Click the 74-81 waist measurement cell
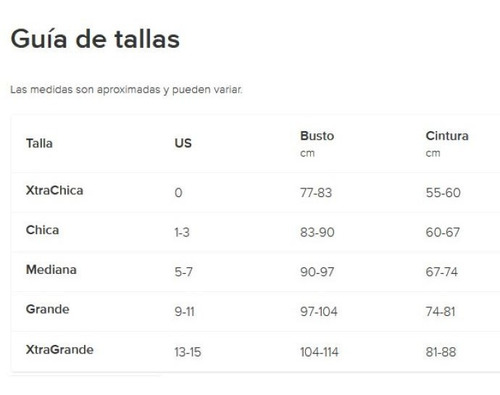Image resolution: width=500 pixels, height=395 pixels. coord(440,312)
